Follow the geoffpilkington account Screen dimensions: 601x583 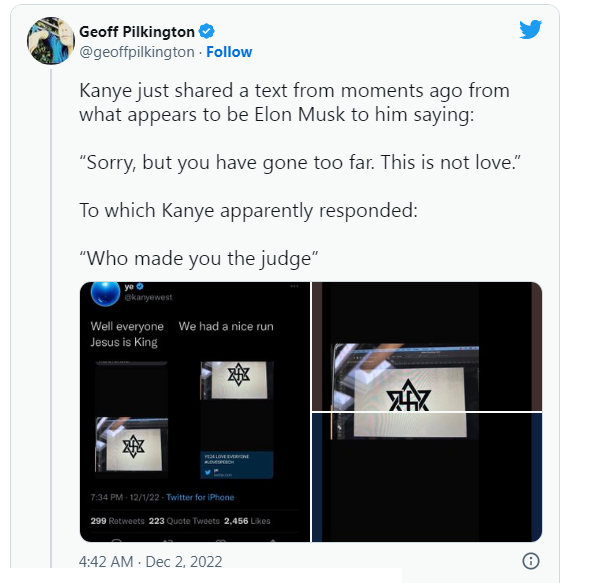(229, 52)
